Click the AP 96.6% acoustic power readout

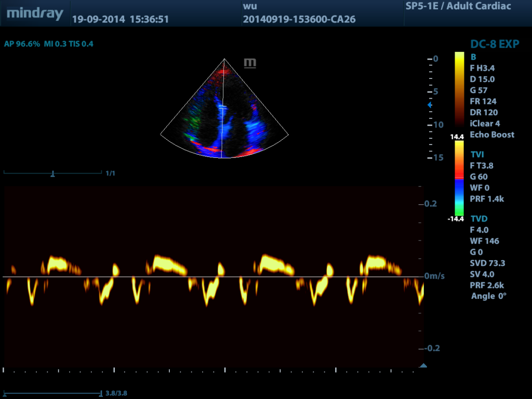(x=22, y=44)
